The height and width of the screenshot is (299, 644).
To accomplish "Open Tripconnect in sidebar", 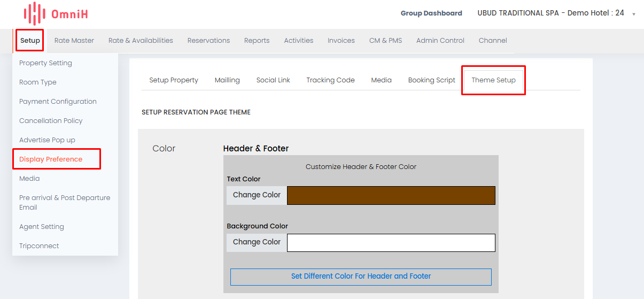I will (39, 246).
